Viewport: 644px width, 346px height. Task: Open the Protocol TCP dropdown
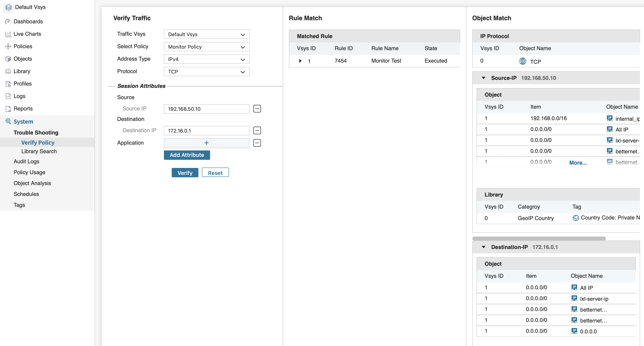pos(207,72)
